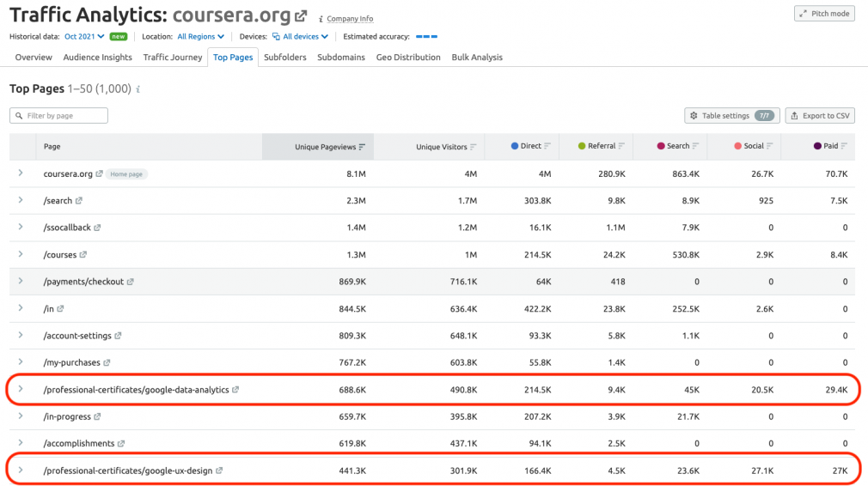Image resolution: width=868 pixels, height=486 pixels.
Task: Switch to the Overview tab
Action: point(34,57)
